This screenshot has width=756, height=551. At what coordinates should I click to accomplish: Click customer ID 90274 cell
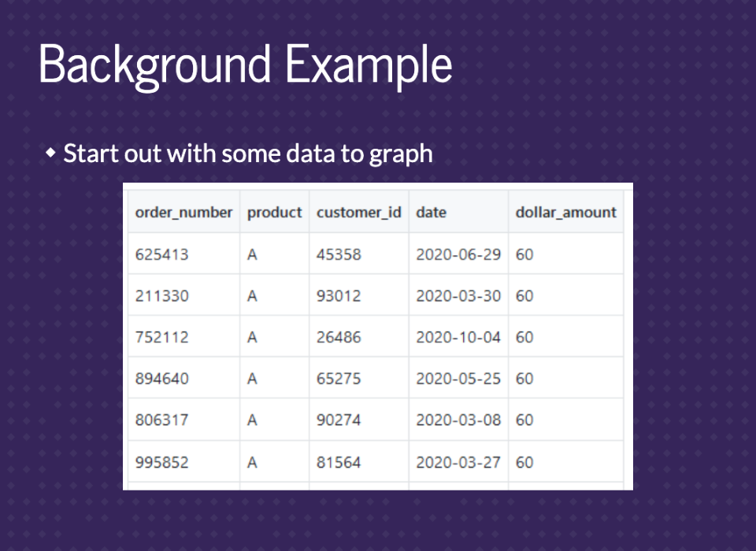tap(339, 420)
